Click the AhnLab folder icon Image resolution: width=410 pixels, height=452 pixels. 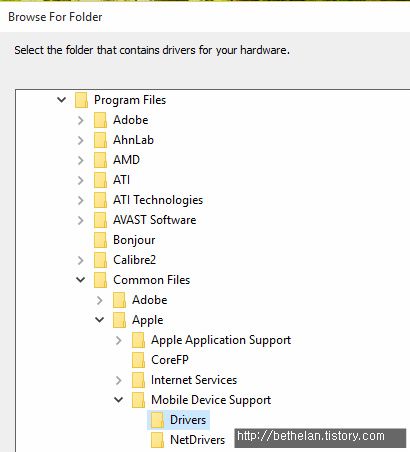[100, 140]
